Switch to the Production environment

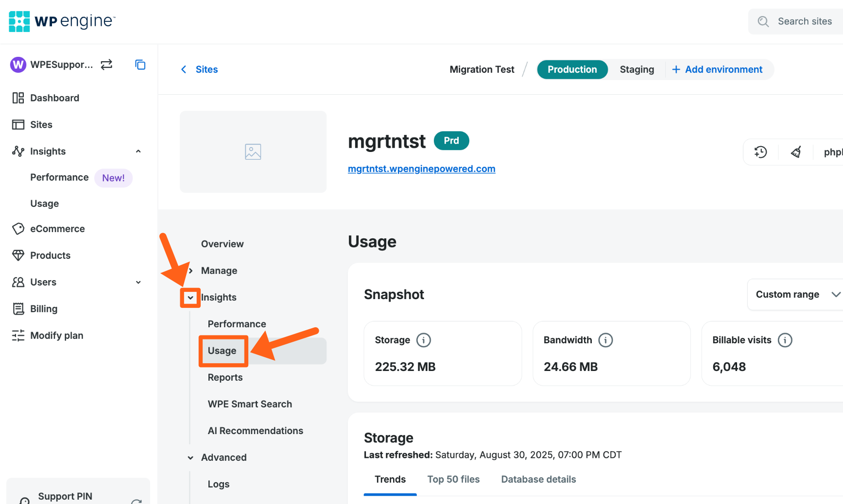pyautogui.click(x=572, y=69)
